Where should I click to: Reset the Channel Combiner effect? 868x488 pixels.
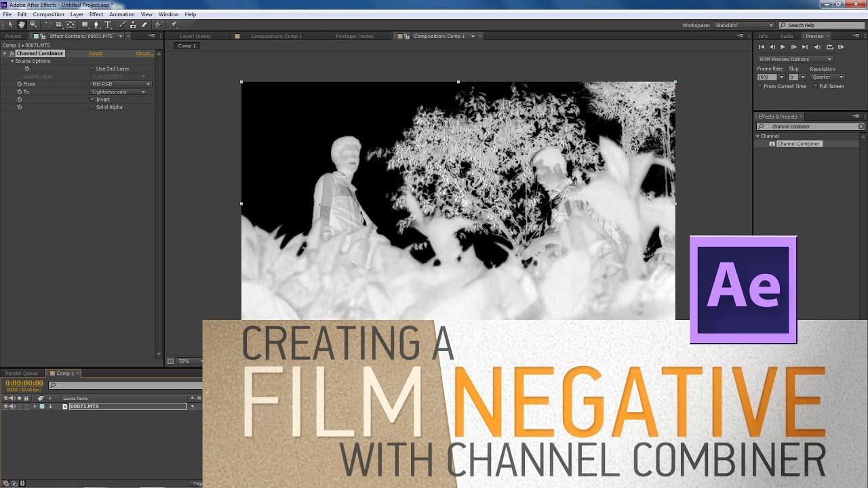pos(96,53)
